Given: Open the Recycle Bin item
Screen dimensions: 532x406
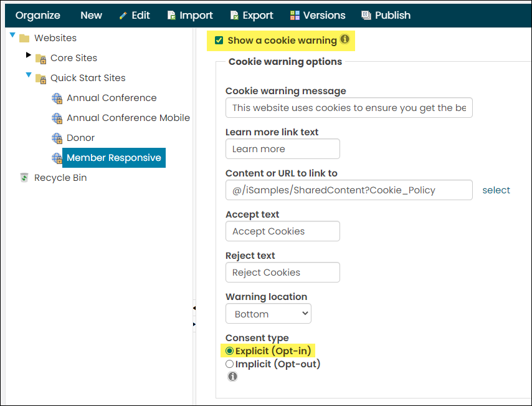Looking at the screenshot, I should 60,178.
